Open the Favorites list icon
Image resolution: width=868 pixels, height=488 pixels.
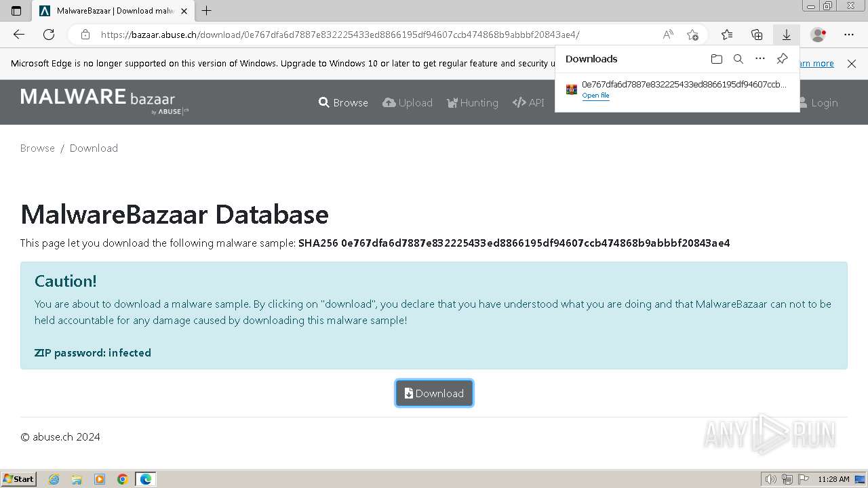tap(727, 35)
